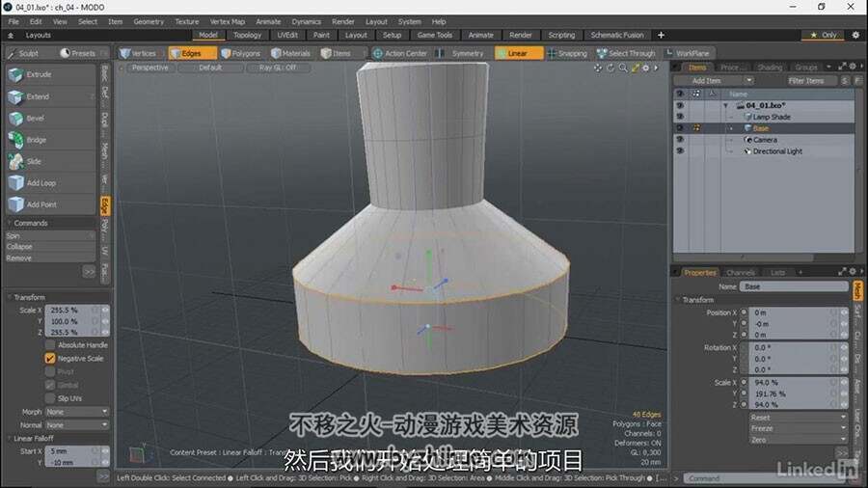The width and height of the screenshot is (868, 488).
Task: Collapse the 04_01.lxo scene tree
Action: click(x=725, y=106)
